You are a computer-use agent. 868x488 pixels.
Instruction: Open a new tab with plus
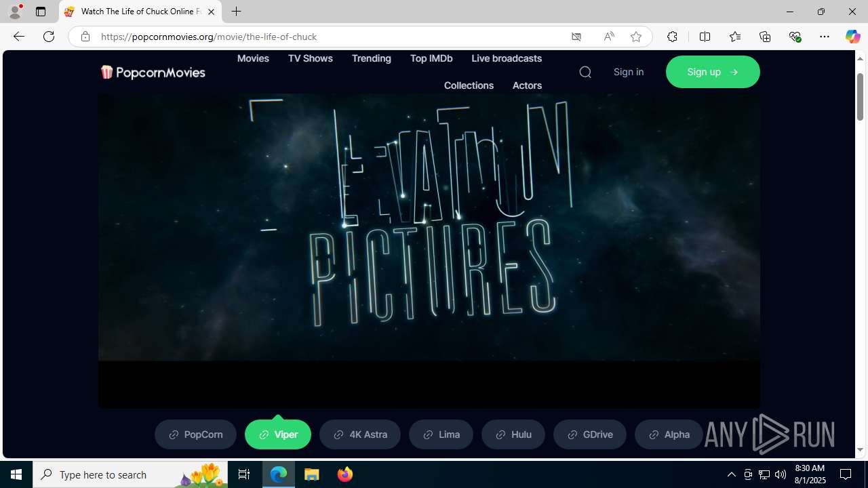click(236, 12)
